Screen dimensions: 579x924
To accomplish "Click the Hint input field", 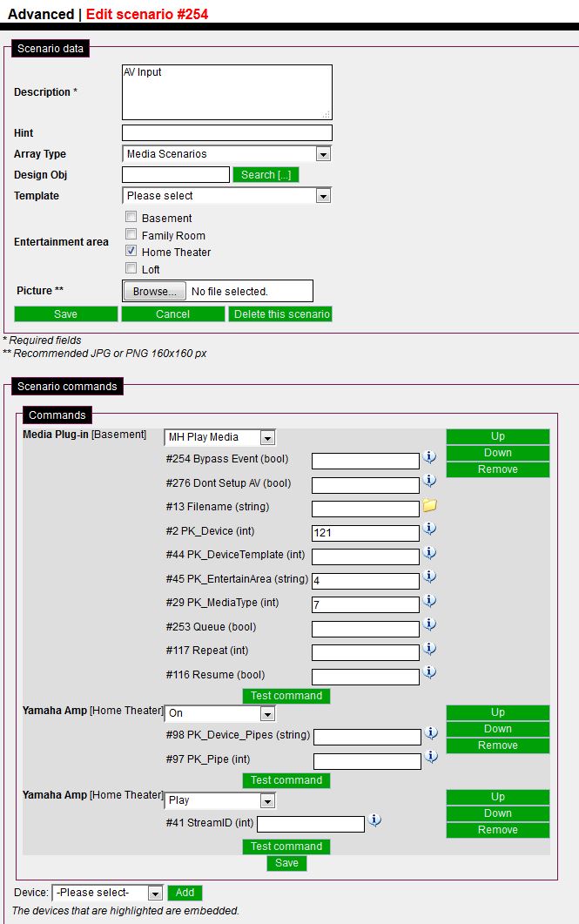I will (x=227, y=132).
